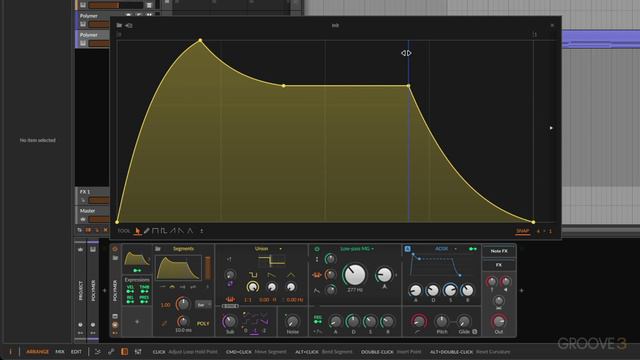
Task: Select the PROJECT vertical tab
Action: point(80,290)
